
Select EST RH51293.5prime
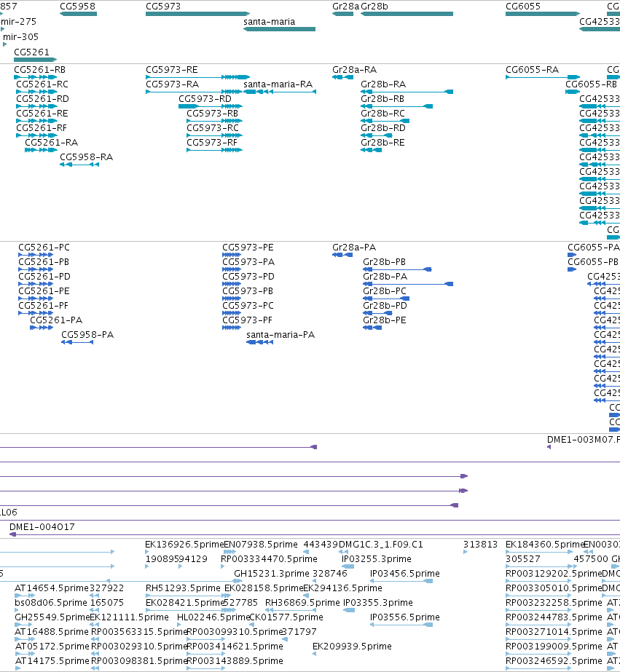[x=183, y=588]
